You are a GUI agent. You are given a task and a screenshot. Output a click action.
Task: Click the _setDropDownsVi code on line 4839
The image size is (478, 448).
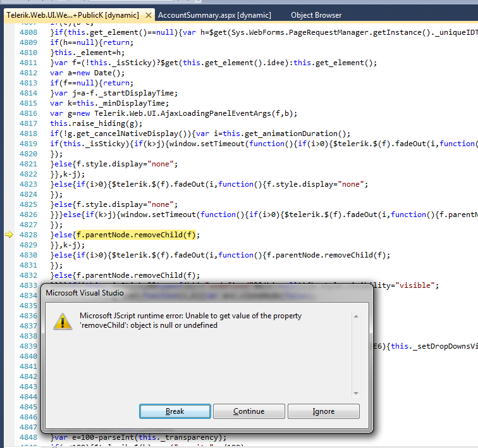tap(434, 346)
